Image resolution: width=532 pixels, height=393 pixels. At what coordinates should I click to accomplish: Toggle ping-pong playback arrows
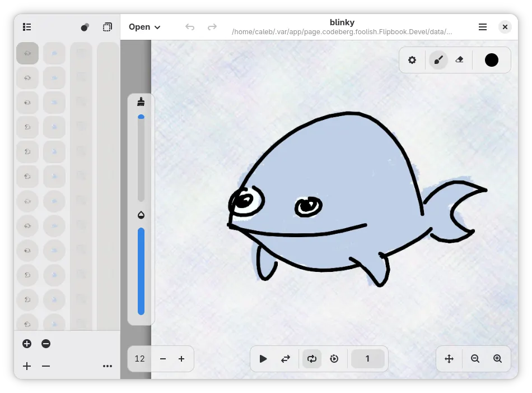click(x=286, y=359)
